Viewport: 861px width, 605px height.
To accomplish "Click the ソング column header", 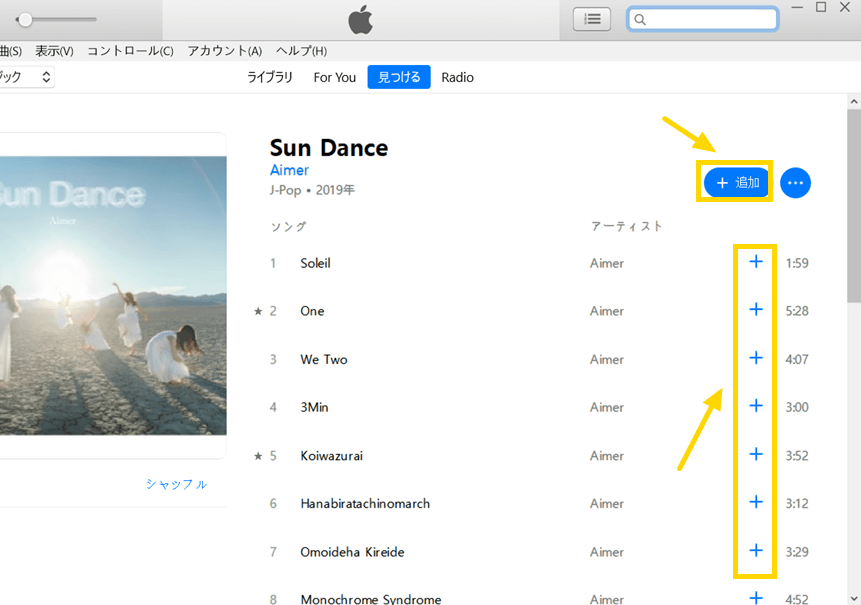I will (288, 226).
